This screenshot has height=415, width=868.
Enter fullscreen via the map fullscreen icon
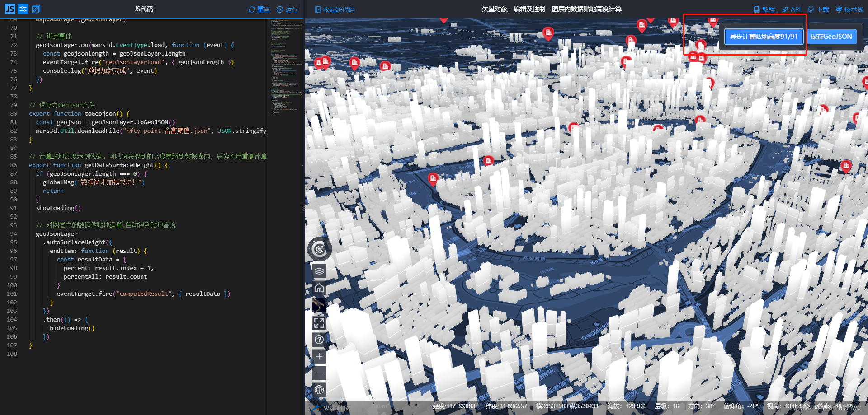pos(319,322)
